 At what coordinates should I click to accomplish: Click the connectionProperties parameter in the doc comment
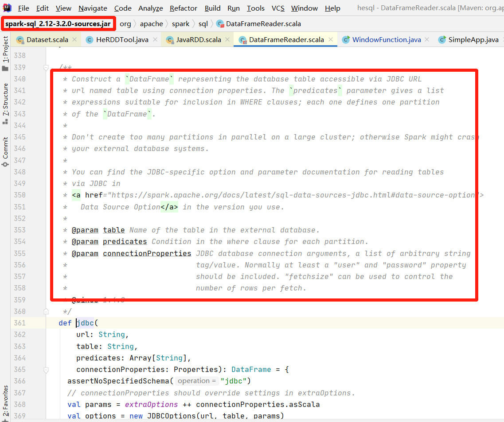click(x=147, y=254)
